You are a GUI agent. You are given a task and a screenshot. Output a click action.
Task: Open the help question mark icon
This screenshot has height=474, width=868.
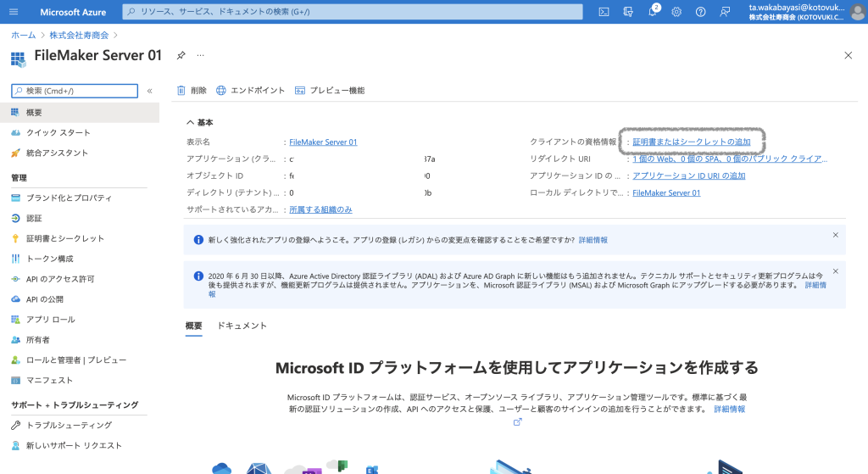point(701,12)
